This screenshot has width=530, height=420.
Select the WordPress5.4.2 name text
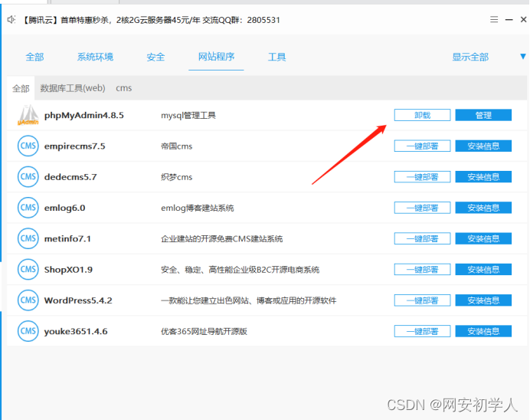tap(78, 300)
